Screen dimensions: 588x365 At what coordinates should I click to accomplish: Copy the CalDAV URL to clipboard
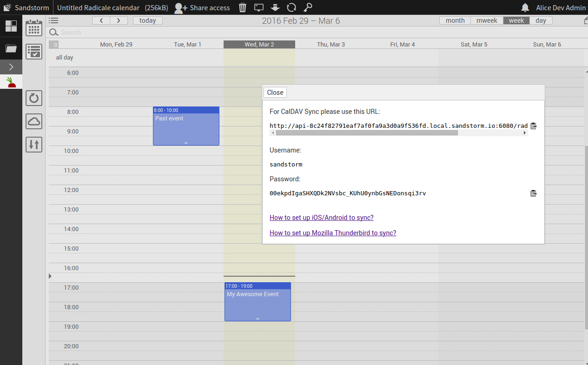click(x=534, y=126)
